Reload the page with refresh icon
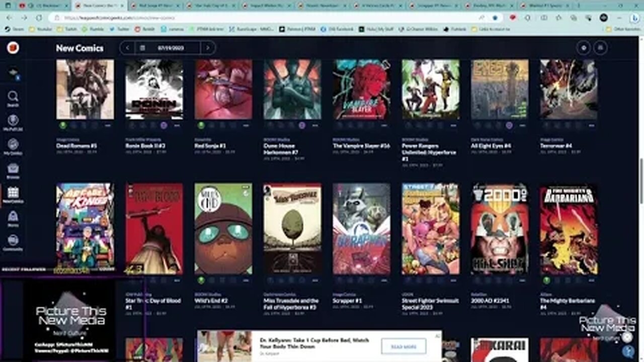The image size is (644, 362). [39, 17]
